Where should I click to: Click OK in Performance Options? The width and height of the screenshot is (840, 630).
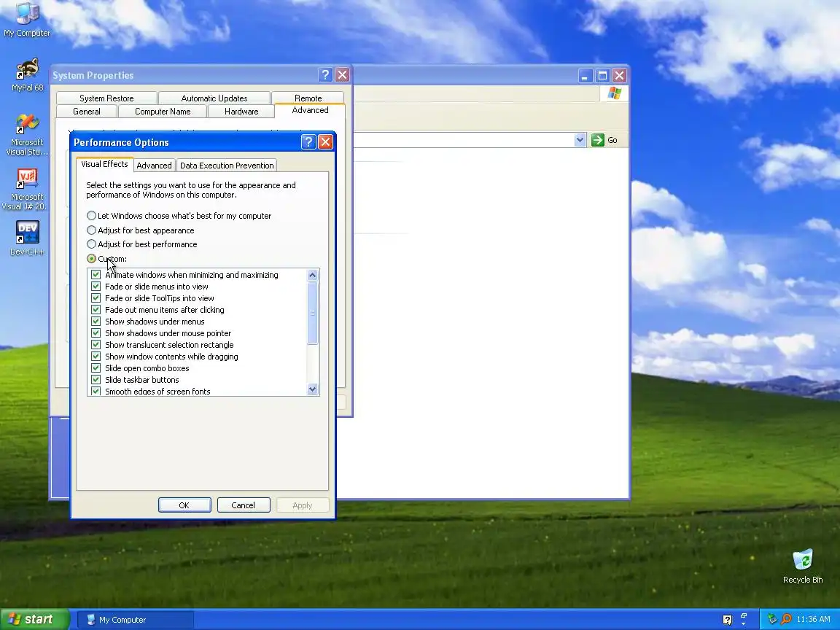[x=184, y=505]
